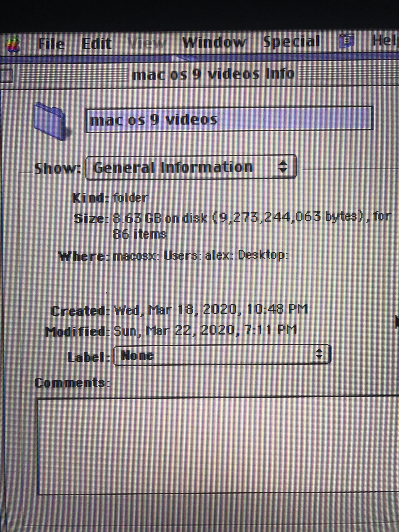Open the Show General Information dropdown
This screenshot has width=399, height=532.
[190, 167]
